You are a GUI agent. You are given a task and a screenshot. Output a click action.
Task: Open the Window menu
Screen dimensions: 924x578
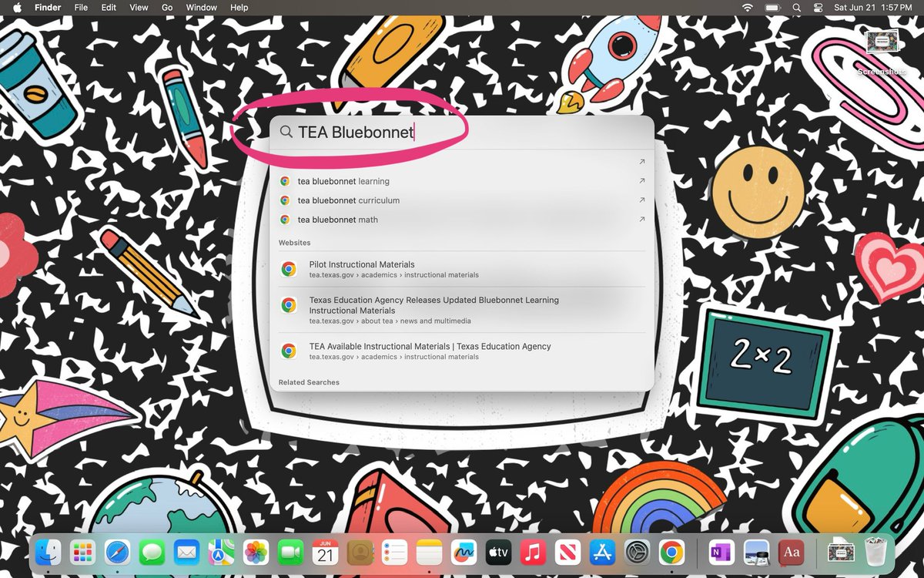(202, 7)
